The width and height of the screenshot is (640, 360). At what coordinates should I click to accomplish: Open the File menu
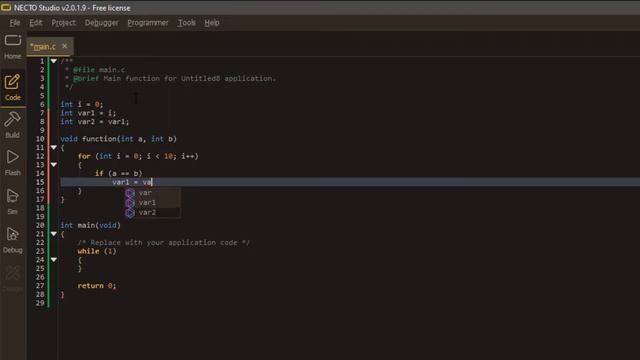[x=15, y=23]
